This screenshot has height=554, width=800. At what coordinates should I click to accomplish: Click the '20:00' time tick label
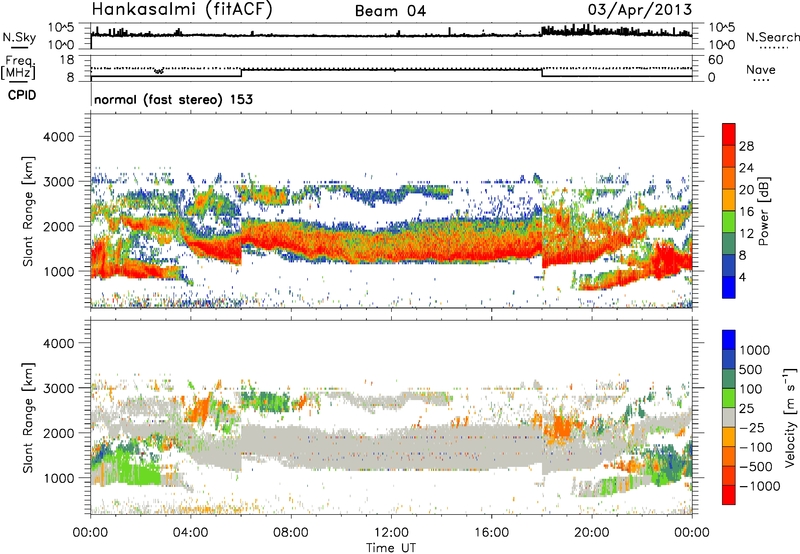click(x=591, y=533)
